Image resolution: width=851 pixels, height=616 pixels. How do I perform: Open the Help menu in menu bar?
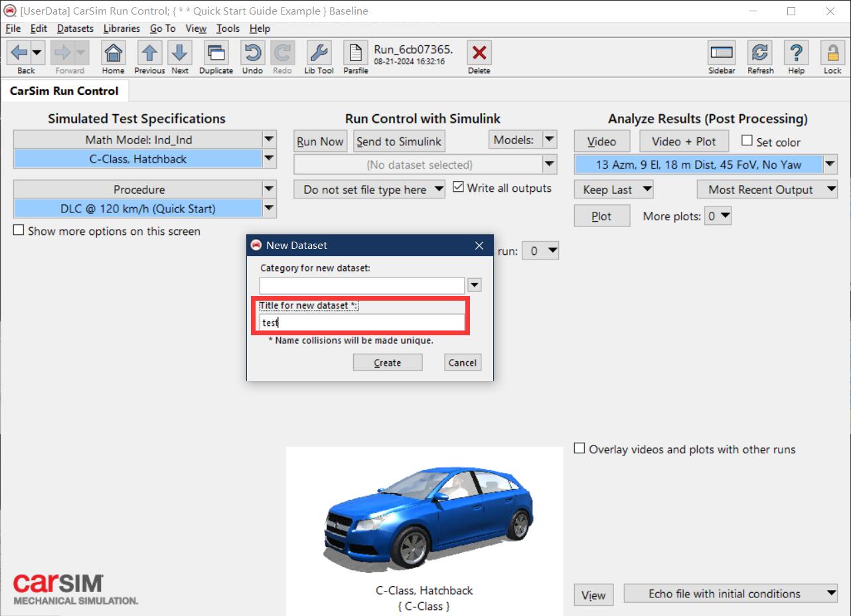pos(260,29)
